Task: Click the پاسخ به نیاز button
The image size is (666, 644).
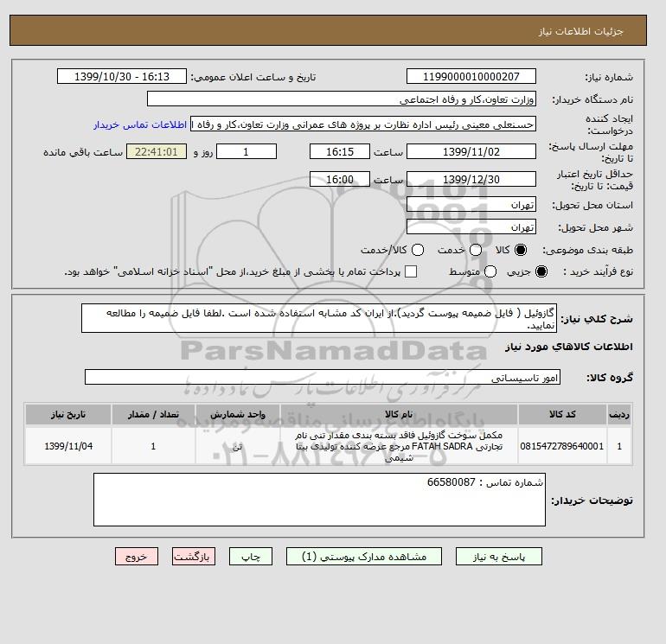Action: (499, 557)
